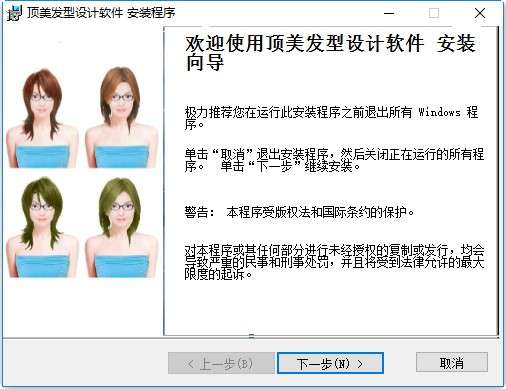Click the 欢迎使用顶美发型设计软件 heading
The width and height of the screenshot is (506, 389).
tap(330, 53)
